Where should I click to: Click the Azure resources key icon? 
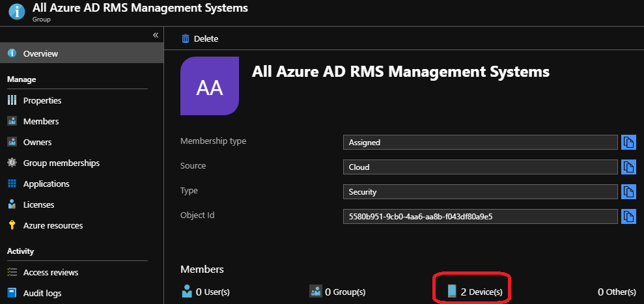click(x=12, y=225)
